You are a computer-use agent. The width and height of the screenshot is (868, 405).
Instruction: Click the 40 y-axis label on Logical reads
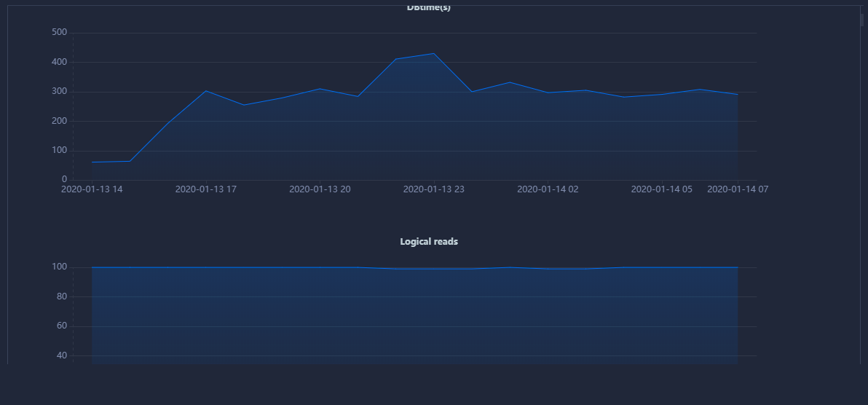pyautogui.click(x=62, y=355)
